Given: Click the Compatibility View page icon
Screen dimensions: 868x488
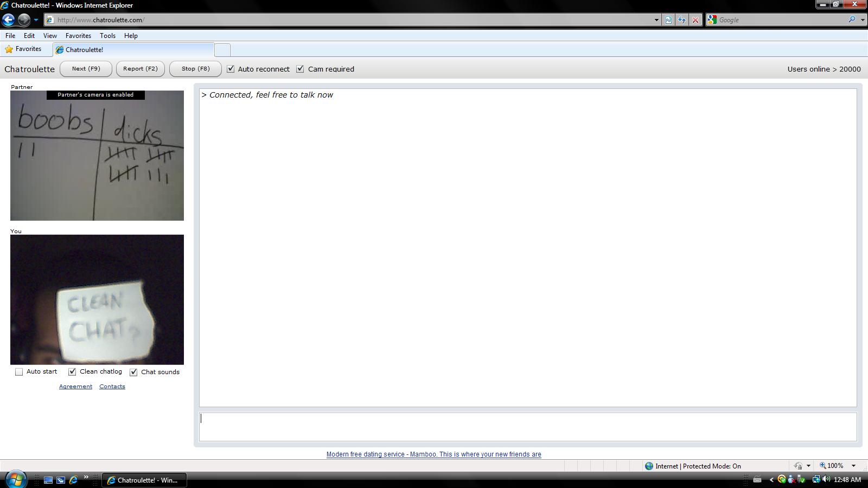Looking at the screenshot, I should pos(668,20).
